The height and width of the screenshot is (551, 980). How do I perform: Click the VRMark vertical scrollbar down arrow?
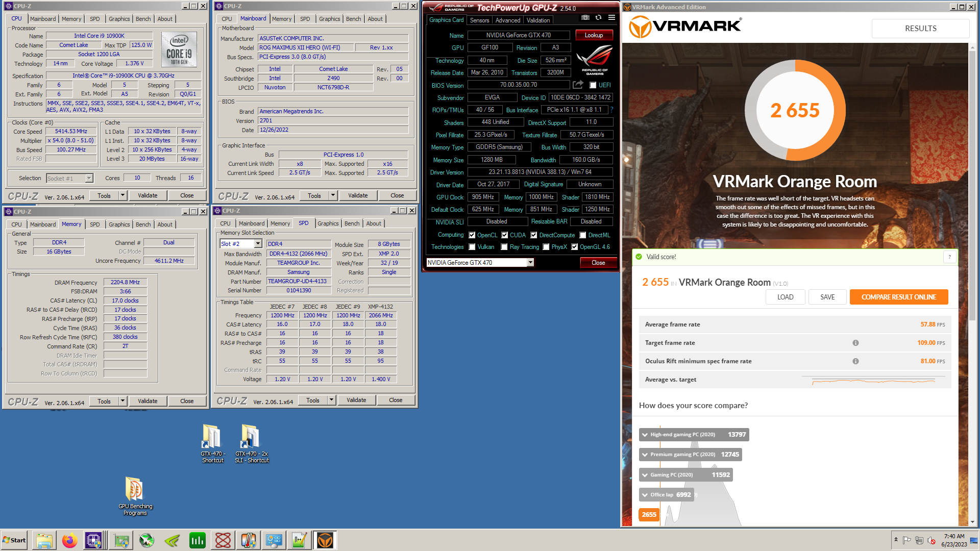972,522
